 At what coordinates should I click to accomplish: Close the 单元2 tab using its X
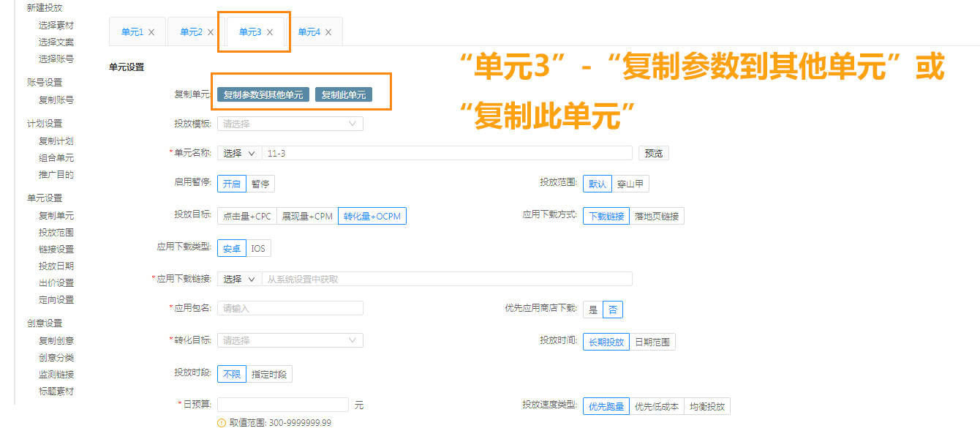click(211, 32)
